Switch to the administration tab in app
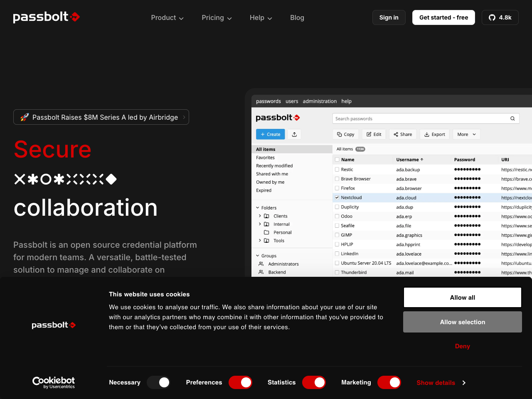This screenshot has width=532, height=399. (x=320, y=101)
